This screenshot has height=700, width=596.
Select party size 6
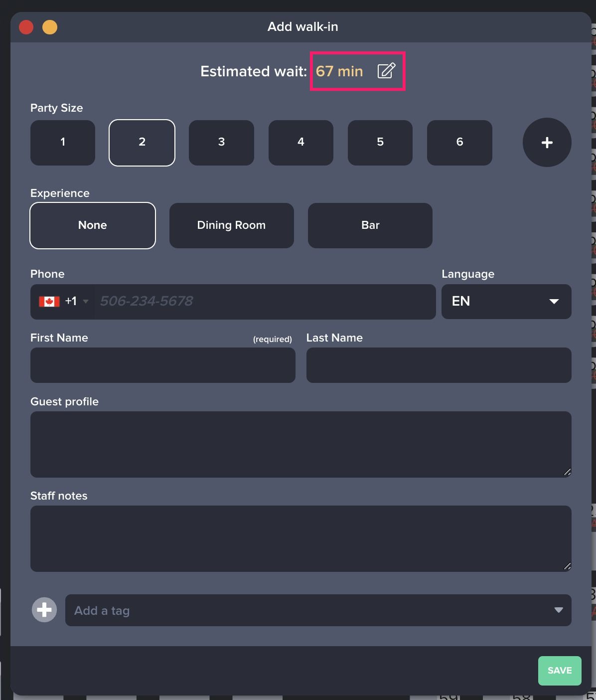click(459, 143)
